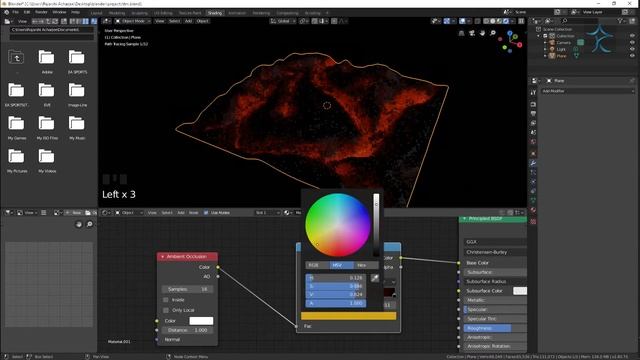This screenshot has height=360, width=640.
Task: Click the viewport Select menu button
Action: coord(174,21)
